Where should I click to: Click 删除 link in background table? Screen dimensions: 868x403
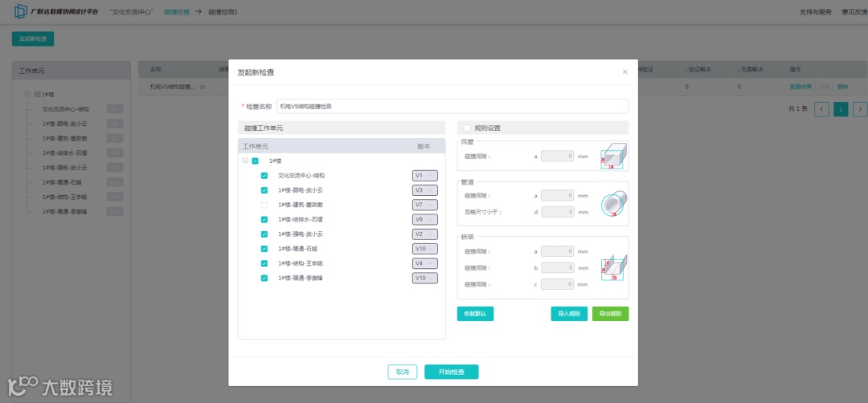click(842, 87)
